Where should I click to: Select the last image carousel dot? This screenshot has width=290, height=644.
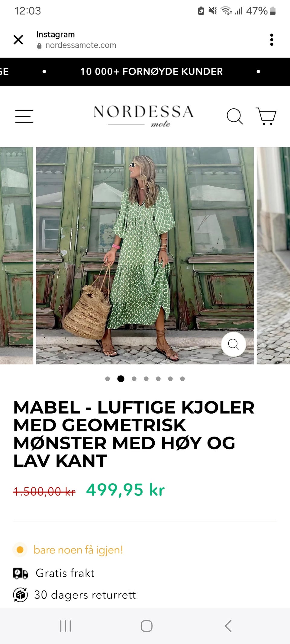coord(182,379)
